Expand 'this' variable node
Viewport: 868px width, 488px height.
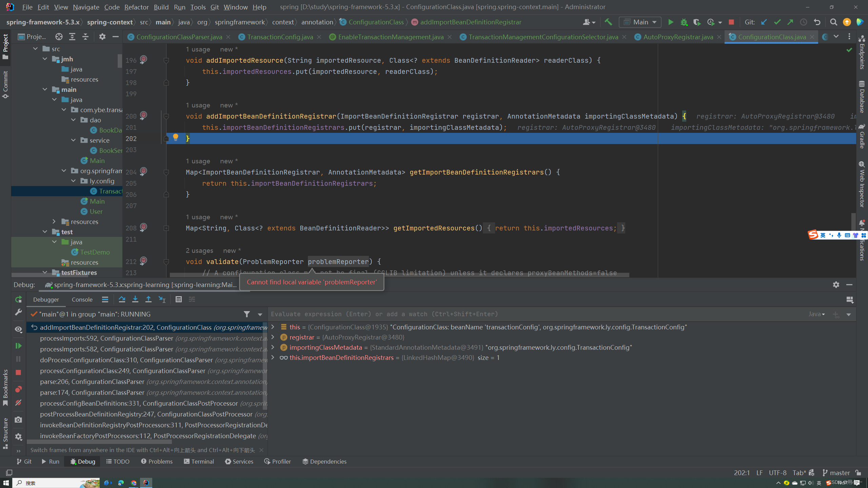click(273, 327)
